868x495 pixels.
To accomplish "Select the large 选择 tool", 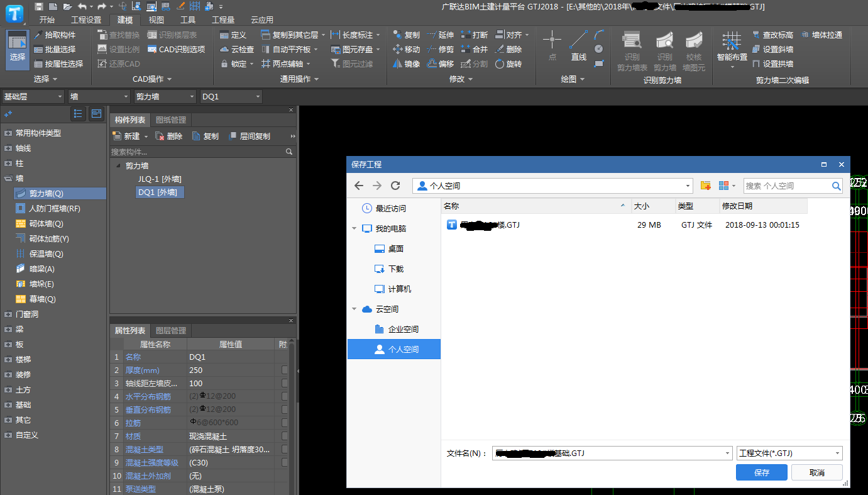I will (x=18, y=49).
